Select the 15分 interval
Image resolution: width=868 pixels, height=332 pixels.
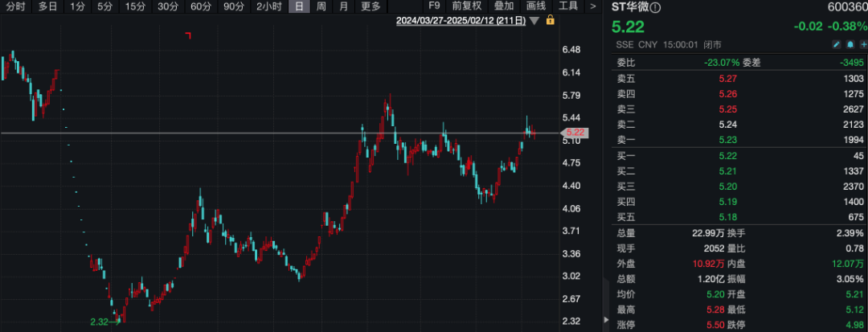134,6
